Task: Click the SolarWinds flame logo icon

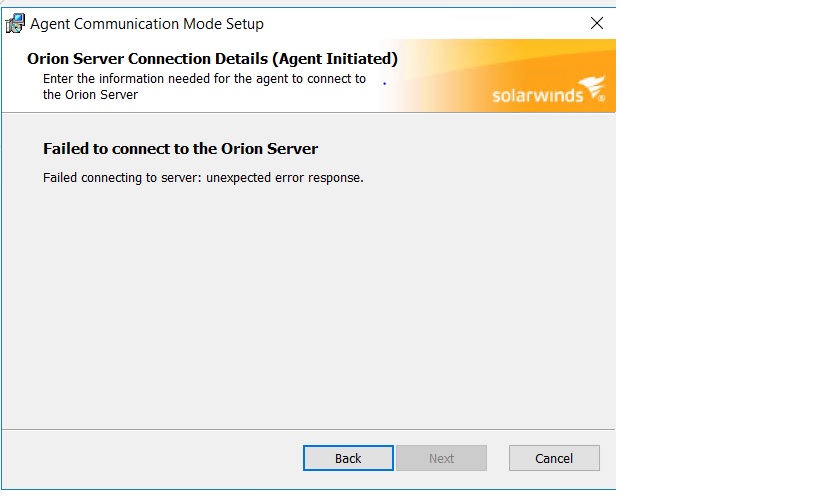Action: (x=592, y=86)
